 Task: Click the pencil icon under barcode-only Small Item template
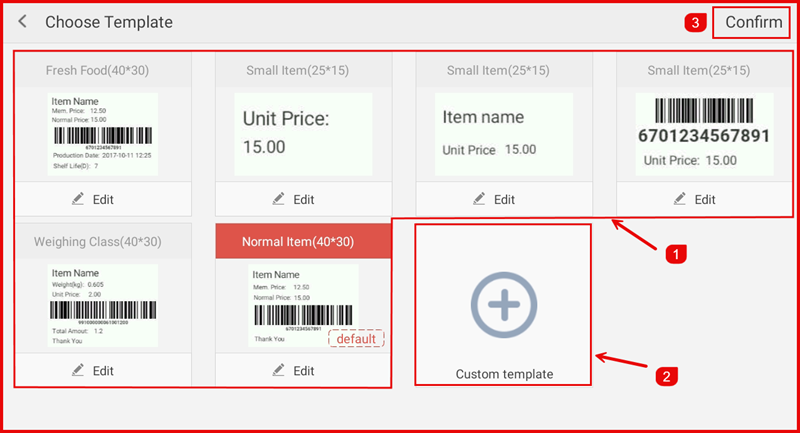[681, 199]
